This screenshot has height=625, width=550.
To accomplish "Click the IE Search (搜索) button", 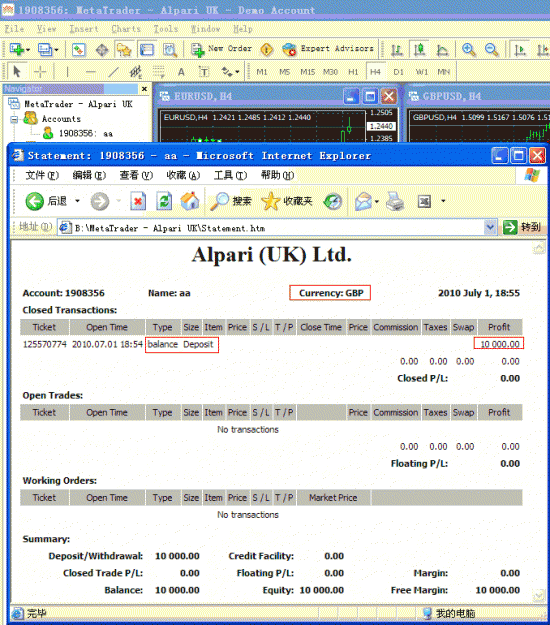I will (231, 201).
